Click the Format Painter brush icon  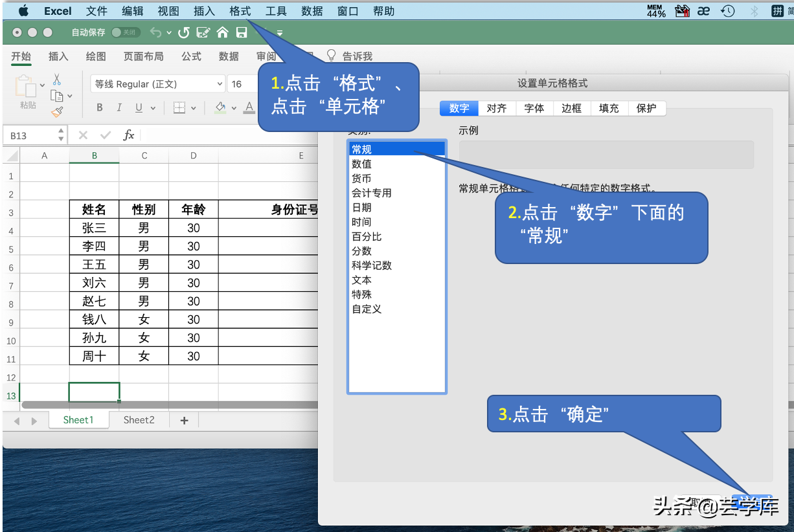(57, 112)
